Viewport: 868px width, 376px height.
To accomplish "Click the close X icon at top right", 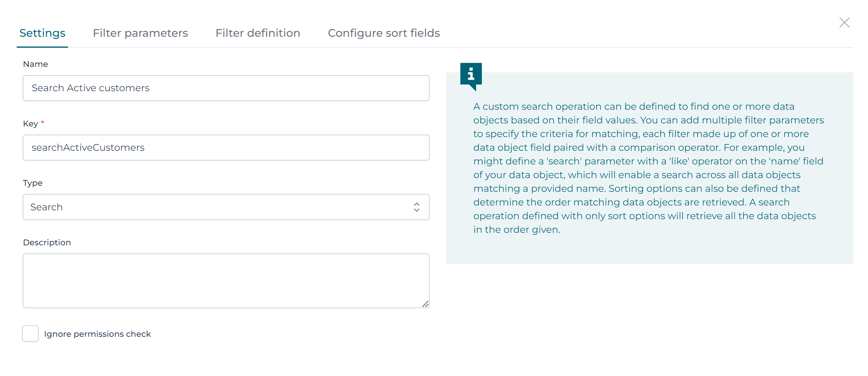I will (x=845, y=22).
